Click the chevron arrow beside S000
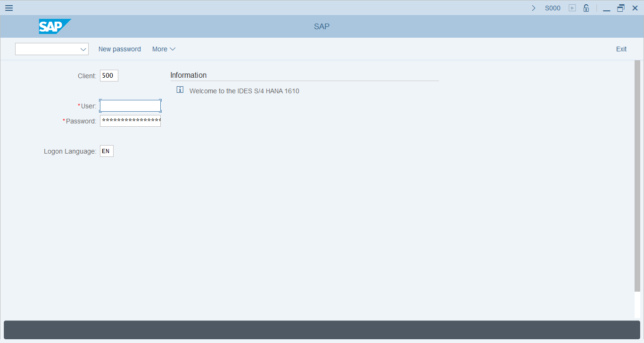 [534, 8]
